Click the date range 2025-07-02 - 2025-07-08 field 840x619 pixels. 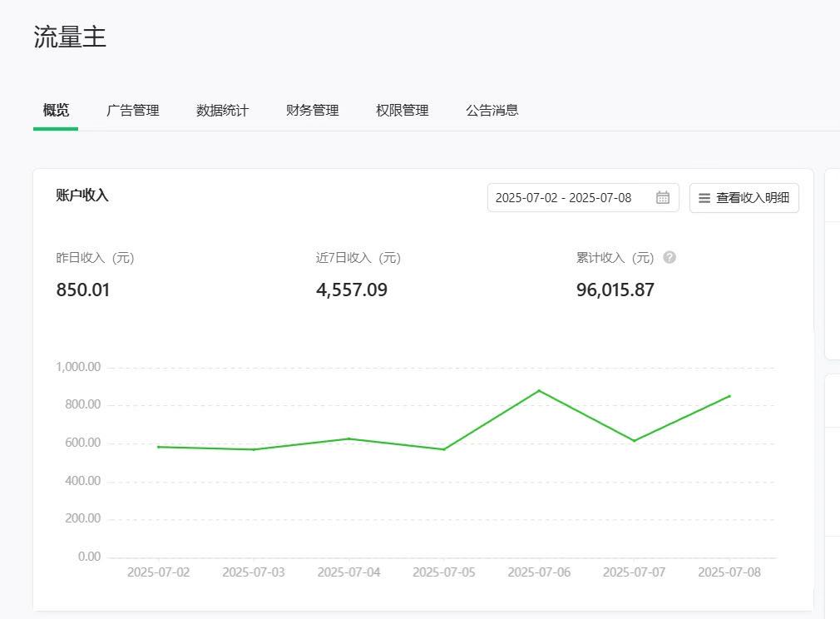pos(583,198)
